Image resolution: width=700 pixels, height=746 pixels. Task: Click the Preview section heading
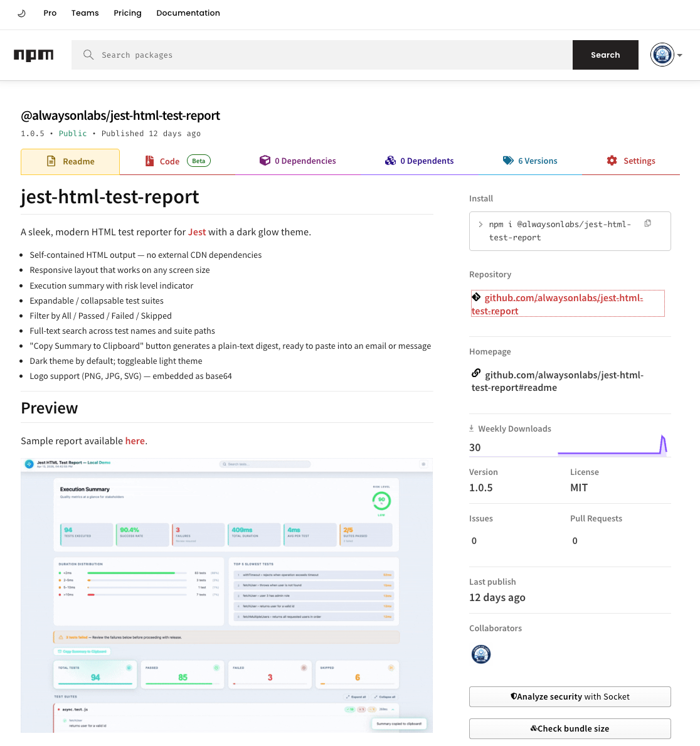(50, 408)
